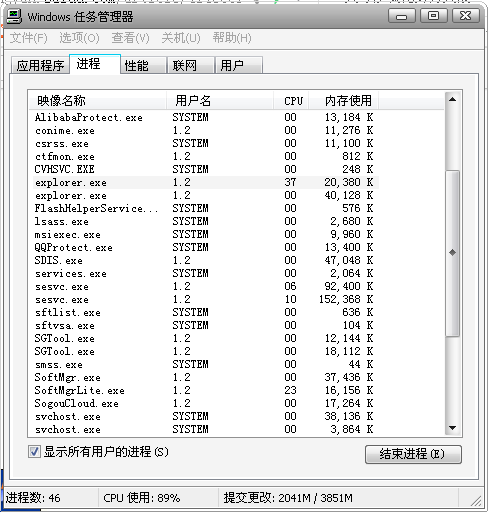
Task: Click the scrollbar up arrow
Action: coord(452,99)
